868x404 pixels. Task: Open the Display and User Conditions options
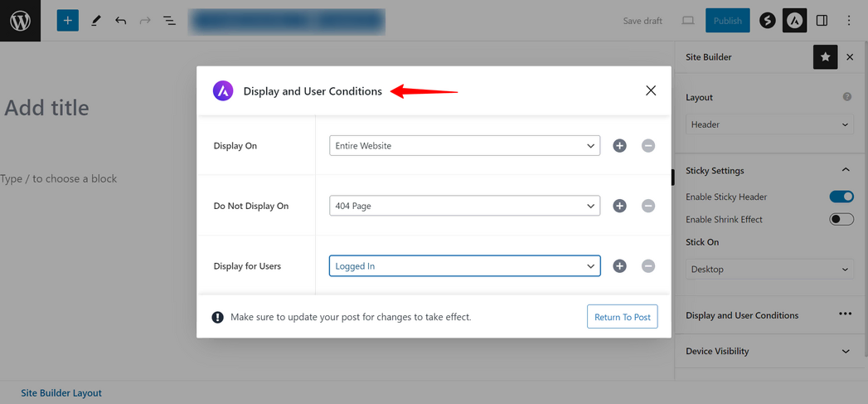click(x=845, y=314)
